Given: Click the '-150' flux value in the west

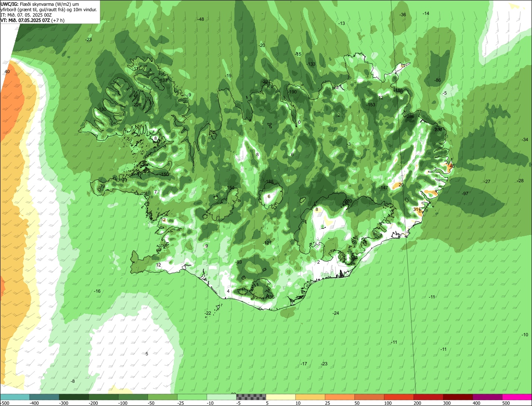Looking at the screenshot, I should [x=165, y=174].
